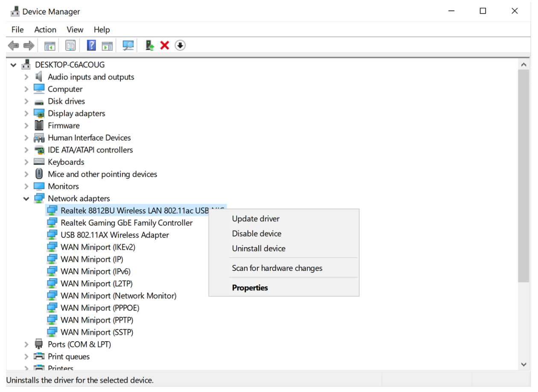Choose Update driver from context menu
This screenshot has height=392, width=538.
point(256,219)
